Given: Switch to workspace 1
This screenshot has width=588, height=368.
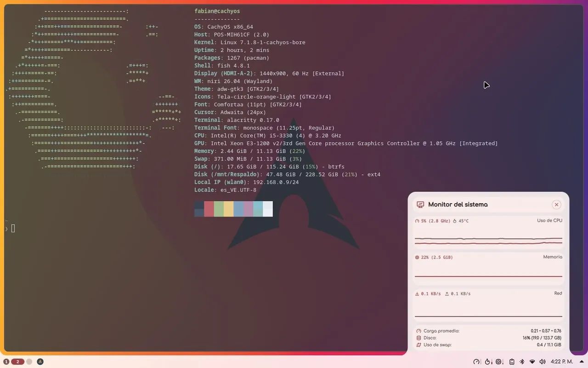Looking at the screenshot, I should [x=6, y=362].
